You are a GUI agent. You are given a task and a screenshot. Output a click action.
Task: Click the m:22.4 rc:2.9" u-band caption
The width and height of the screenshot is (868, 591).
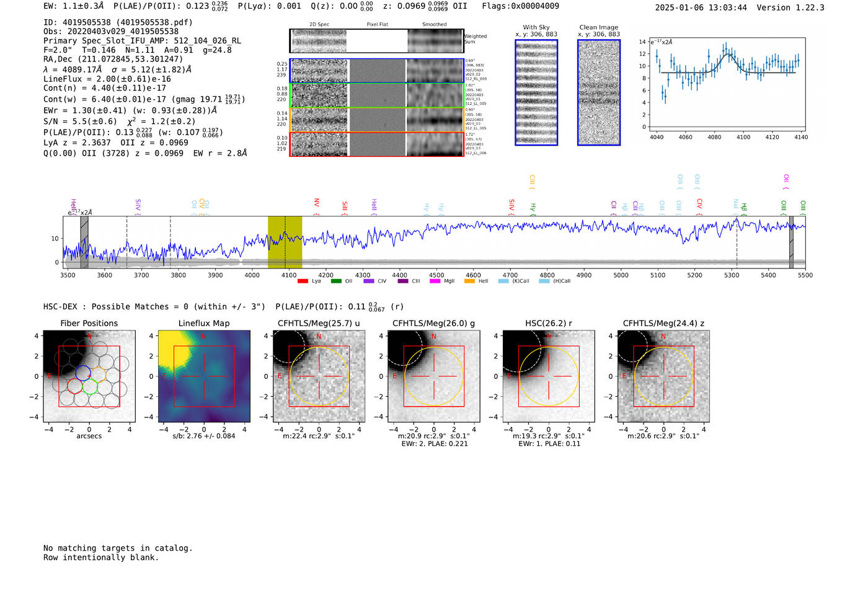pyautogui.click(x=319, y=436)
